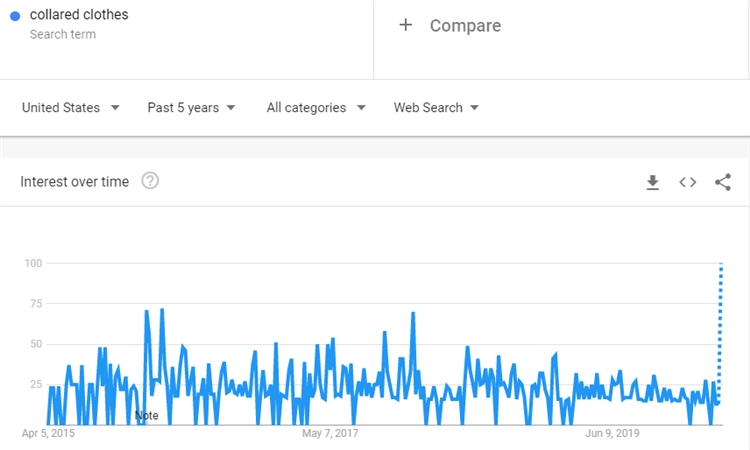Open the Past 5 years dropdown

(191, 107)
